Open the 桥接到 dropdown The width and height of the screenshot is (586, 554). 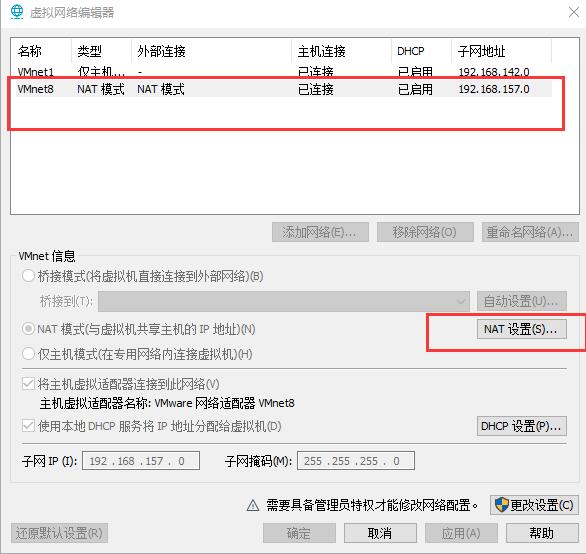click(x=284, y=301)
